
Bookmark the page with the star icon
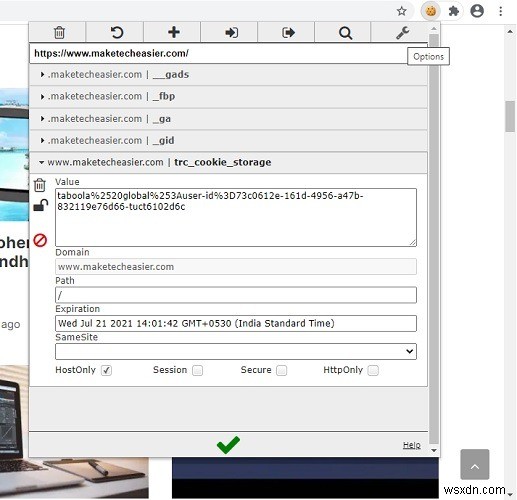coord(402,11)
